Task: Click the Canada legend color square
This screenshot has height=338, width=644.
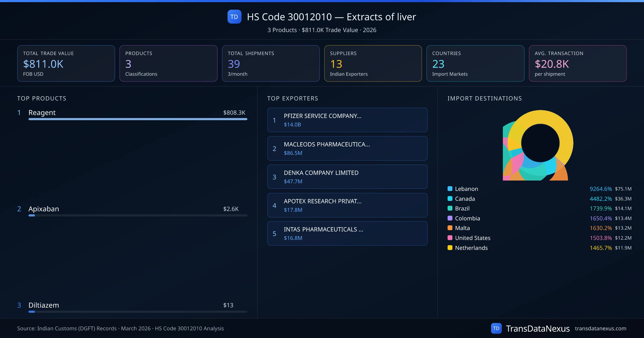Action: coord(450,199)
